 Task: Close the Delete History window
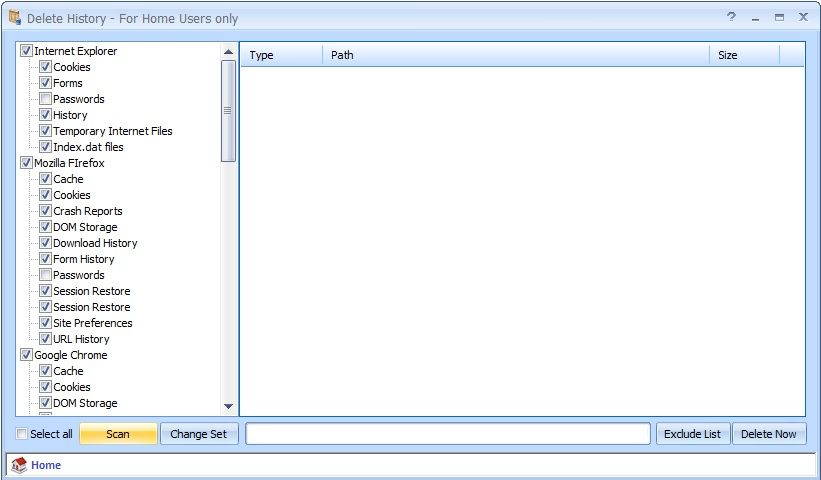(803, 17)
